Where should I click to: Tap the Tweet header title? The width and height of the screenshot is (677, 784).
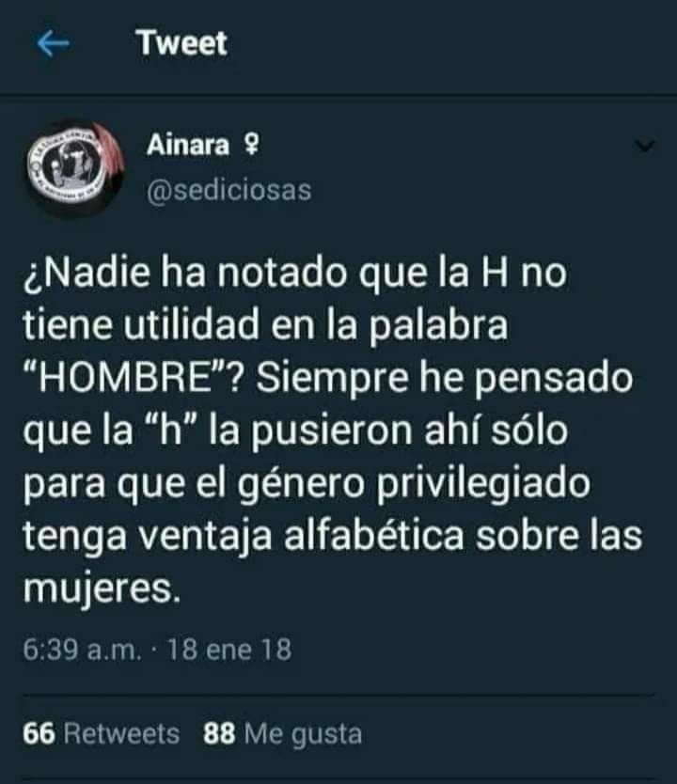click(x=182, y=43)
